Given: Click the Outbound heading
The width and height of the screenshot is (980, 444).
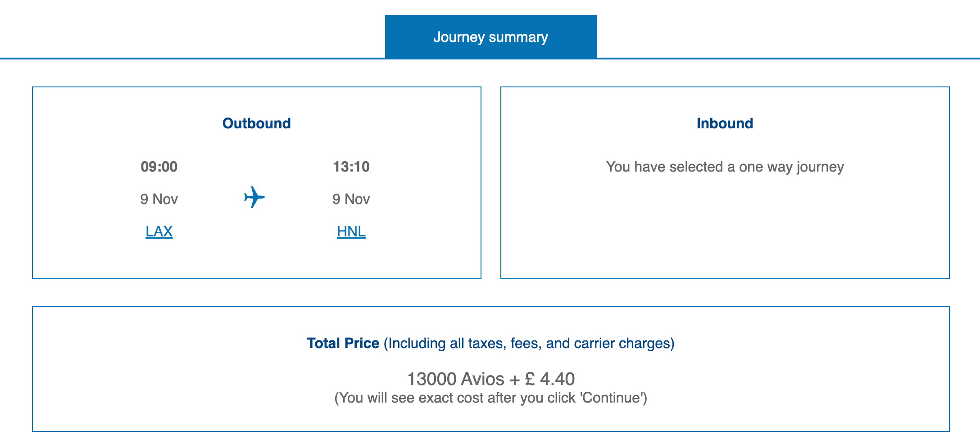Looking at the screenshot, I should [256, 123].
